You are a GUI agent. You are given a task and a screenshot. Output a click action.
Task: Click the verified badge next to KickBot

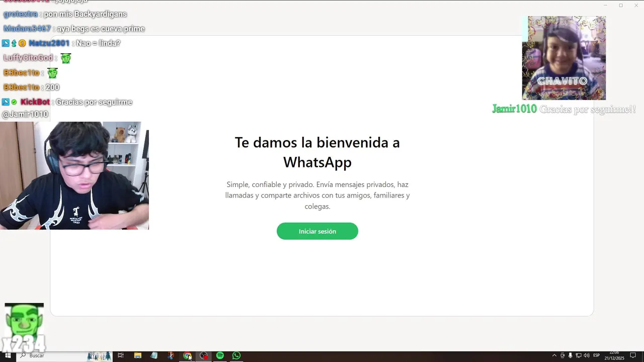(14, 102)
